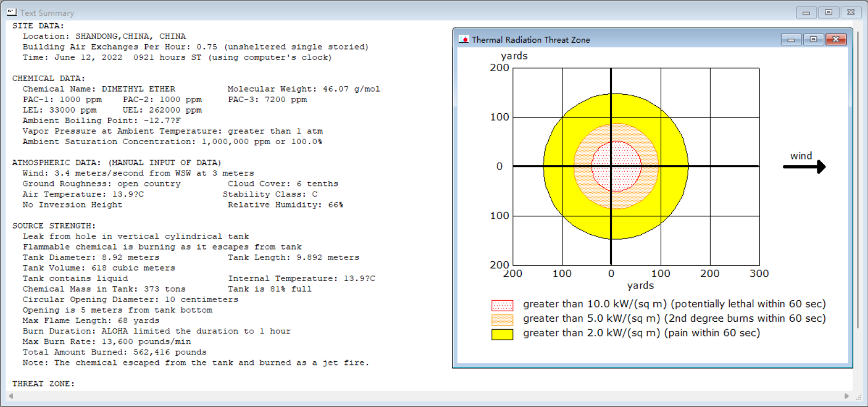868x407 pixels.
Task: Click the Text Summary window icon
Action: [x=12, y=12]
